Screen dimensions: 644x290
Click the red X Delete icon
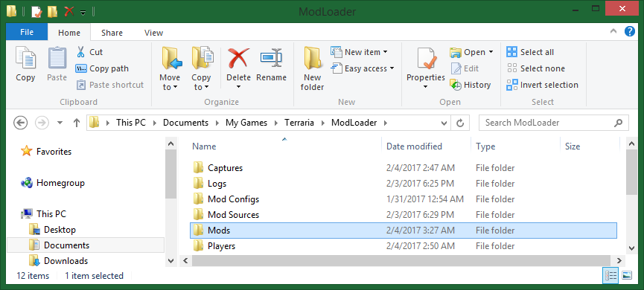coord(239,58)
